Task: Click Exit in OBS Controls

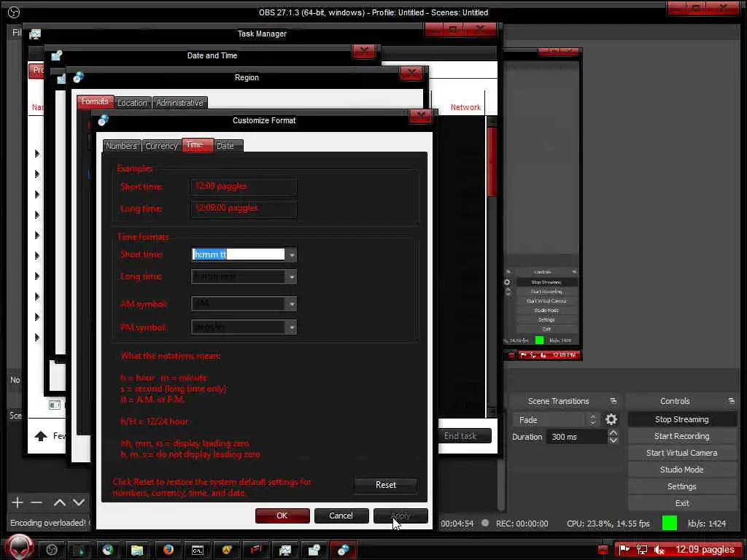Action: point(682,503)
